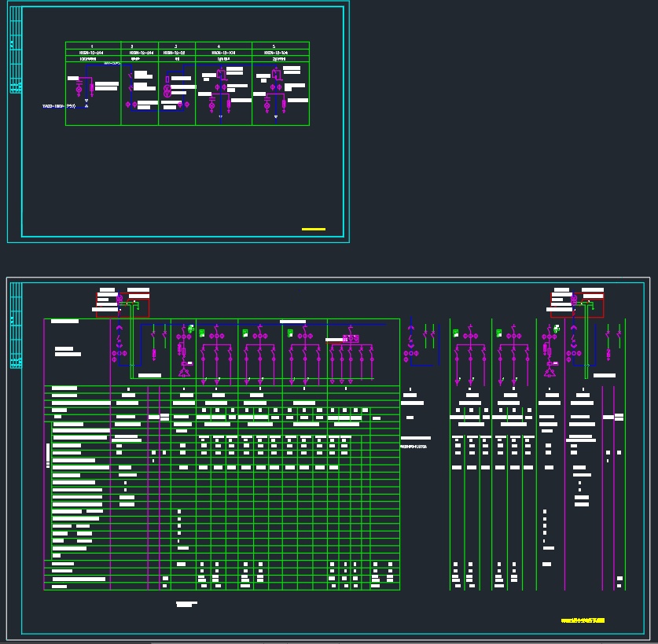
Task: Click the cyan title strip on lower sheet
Action: pos(15,324)
